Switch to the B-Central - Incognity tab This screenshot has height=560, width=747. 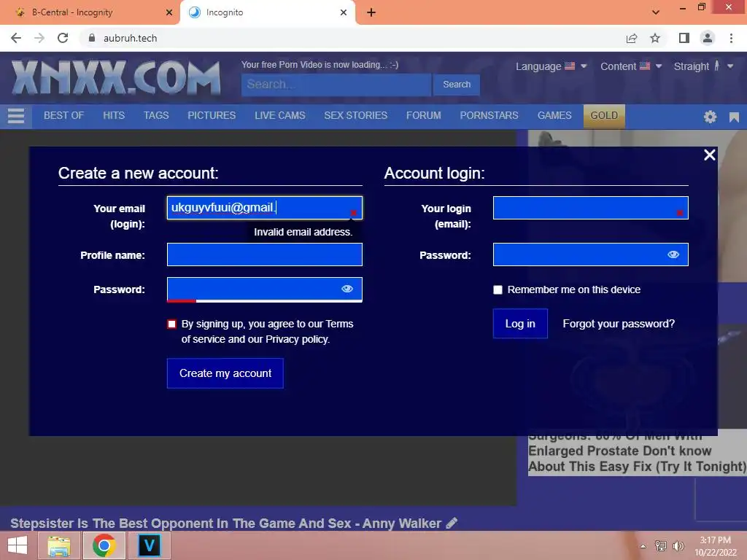(72, 12)
